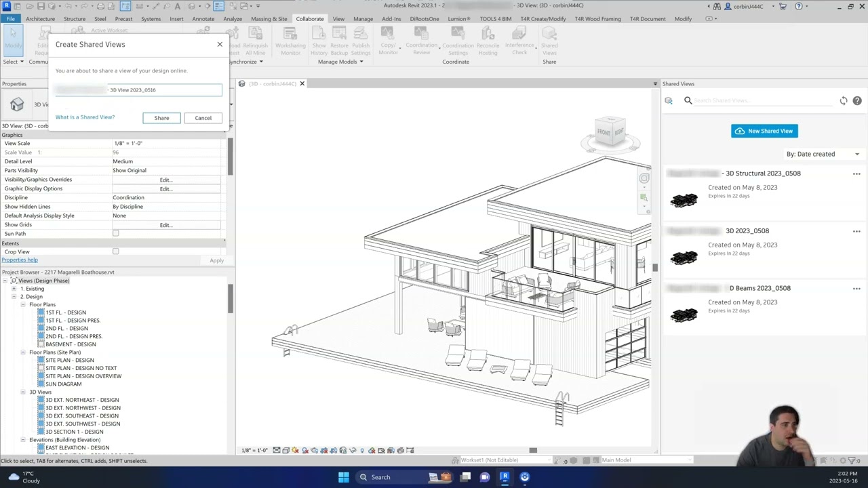Click the Restore Backup ribbon button
Image resolution: width=868 pixels, height=488 pixels.
339,41
